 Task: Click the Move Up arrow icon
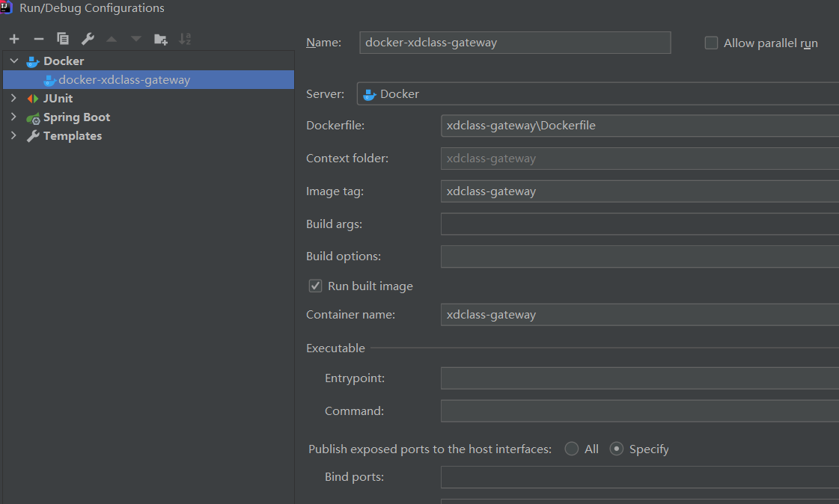[112, 39]
